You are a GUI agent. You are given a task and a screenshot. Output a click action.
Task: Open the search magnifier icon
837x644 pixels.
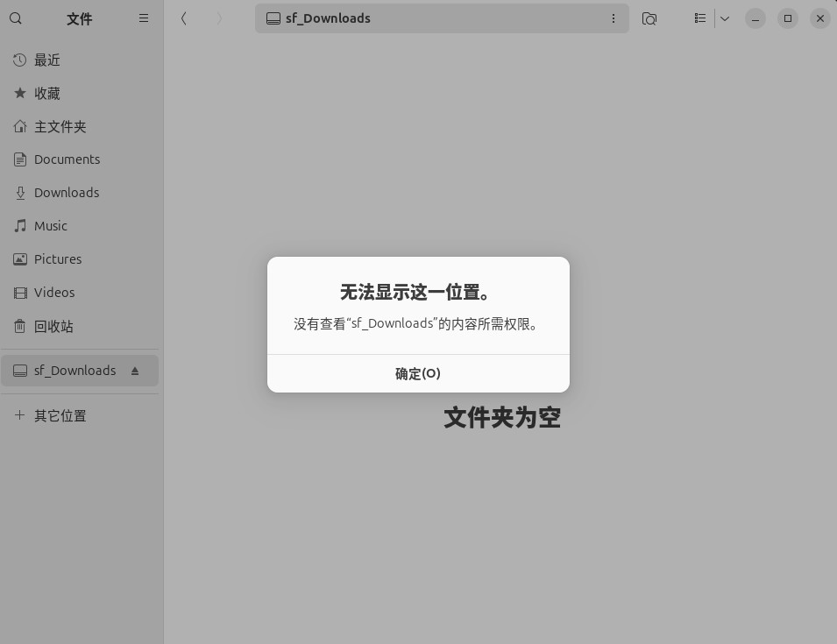(x=16, y=18)
